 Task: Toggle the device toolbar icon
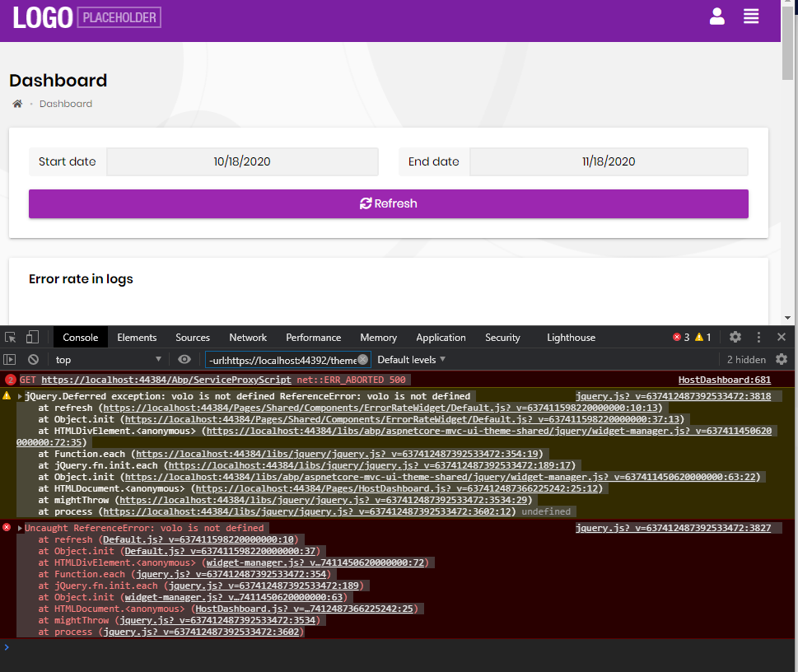click(x=33, y=338)
